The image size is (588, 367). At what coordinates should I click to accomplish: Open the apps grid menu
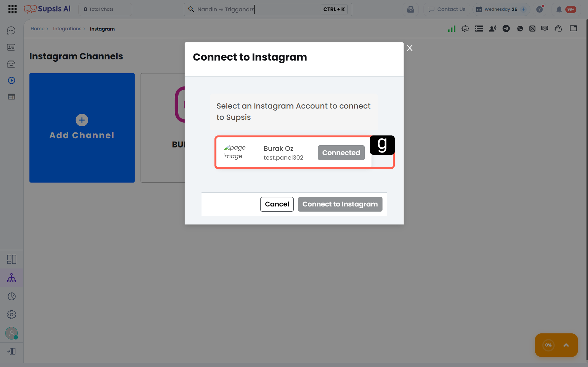click(x=12, y=9)
